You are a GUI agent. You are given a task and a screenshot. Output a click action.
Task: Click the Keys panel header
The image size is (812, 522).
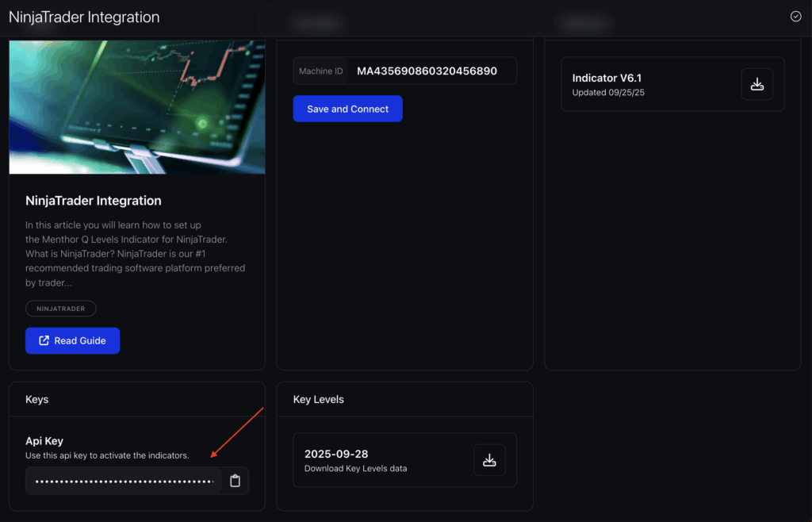(x=37, y=399)
